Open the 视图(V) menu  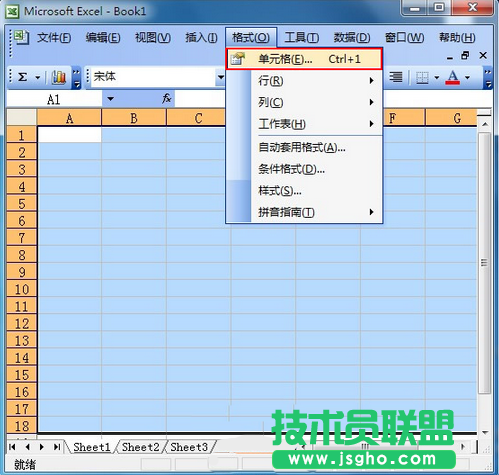(153, 38)
